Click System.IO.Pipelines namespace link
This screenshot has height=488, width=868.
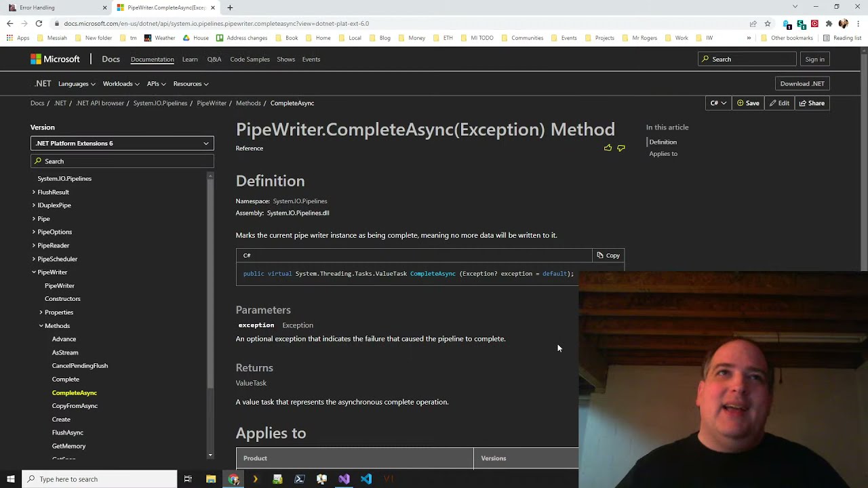[300, 201]
